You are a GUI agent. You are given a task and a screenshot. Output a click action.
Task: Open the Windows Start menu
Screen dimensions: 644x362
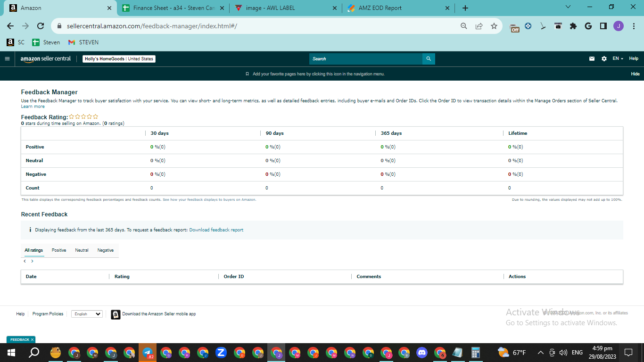pyautogui.click(x=11, y=353)
